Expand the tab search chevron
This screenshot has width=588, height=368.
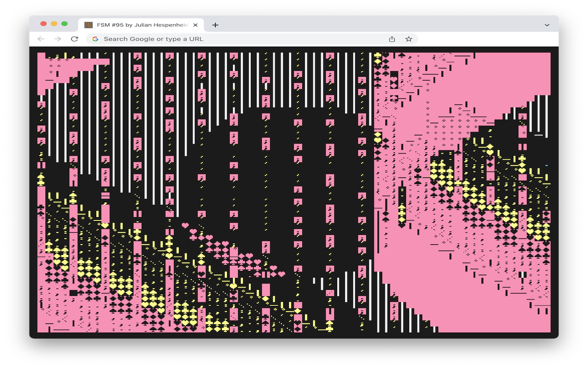click(547, 25)
